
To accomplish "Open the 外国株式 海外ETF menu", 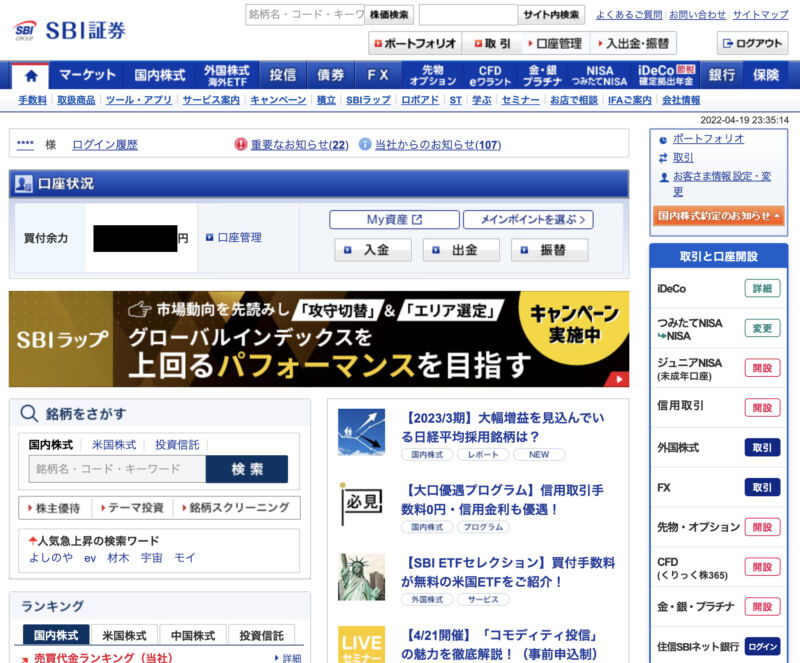I will pos(227,75).
